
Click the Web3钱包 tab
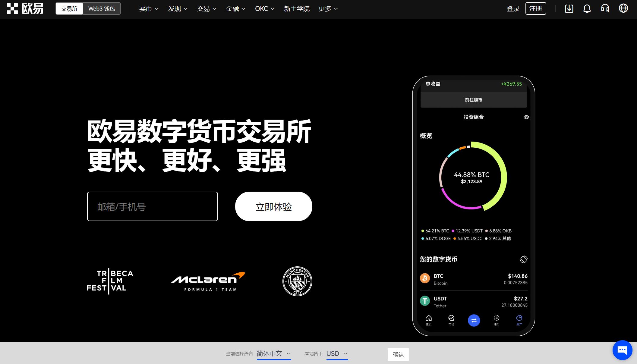pos(101,8)
